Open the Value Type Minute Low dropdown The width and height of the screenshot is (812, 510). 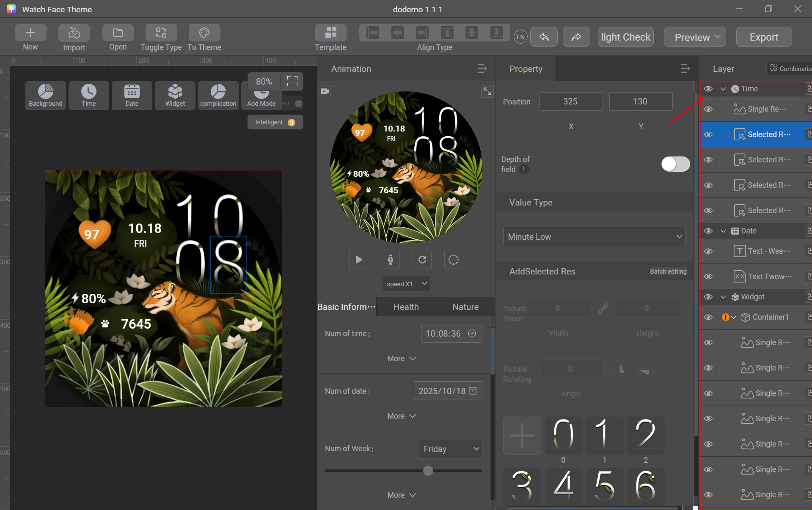pos(593,236)
